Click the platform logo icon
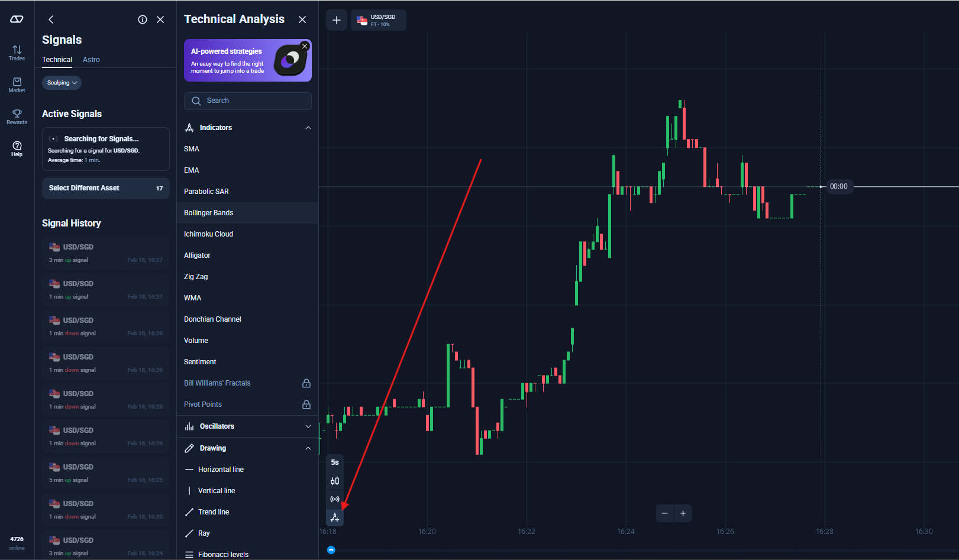959x560 pixels. (x=17, y=20)
